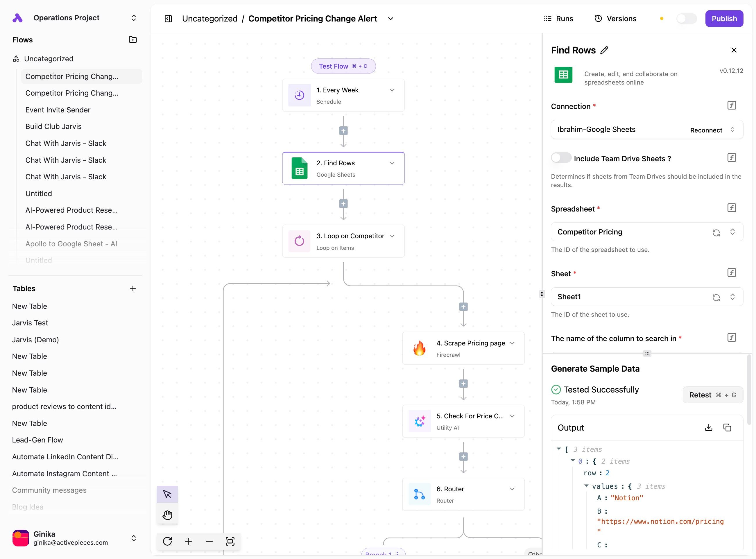Copy the output with the copy icon

(x=727, y=428)
